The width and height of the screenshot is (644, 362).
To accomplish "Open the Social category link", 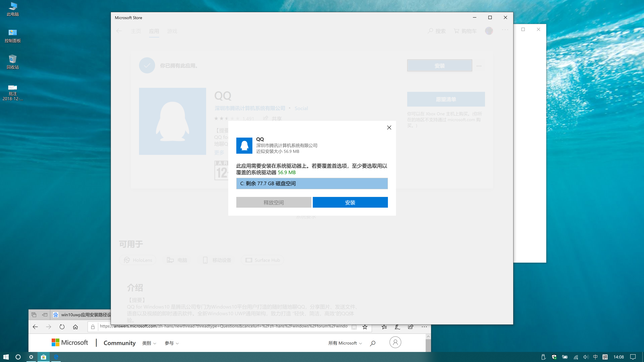I will pyautogui.click(x=301, y=108).
